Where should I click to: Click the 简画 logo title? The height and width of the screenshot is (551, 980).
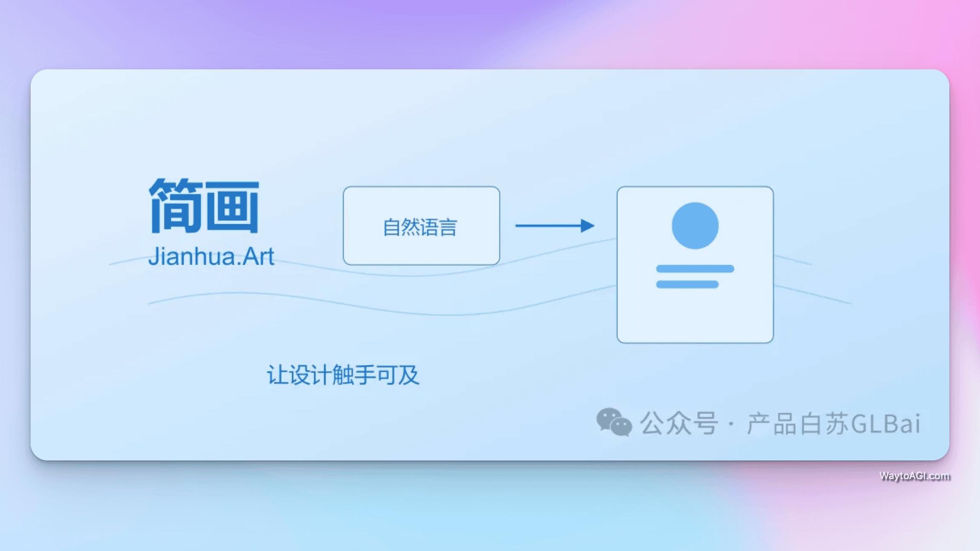tap(204, 206)
